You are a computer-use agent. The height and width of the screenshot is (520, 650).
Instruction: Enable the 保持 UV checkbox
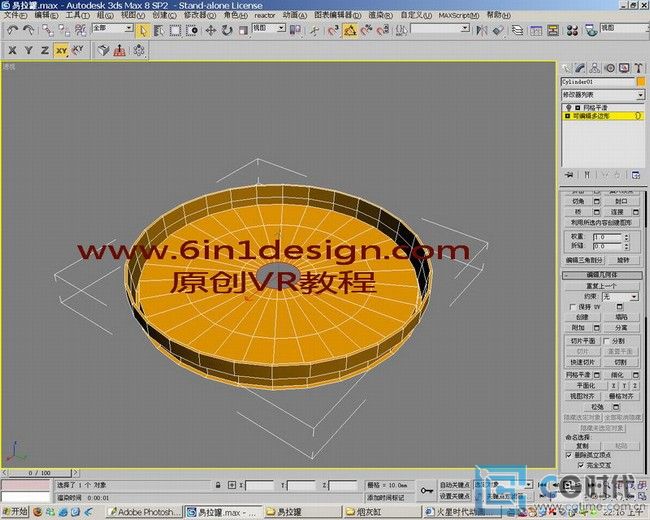click(x=573, y=307)
